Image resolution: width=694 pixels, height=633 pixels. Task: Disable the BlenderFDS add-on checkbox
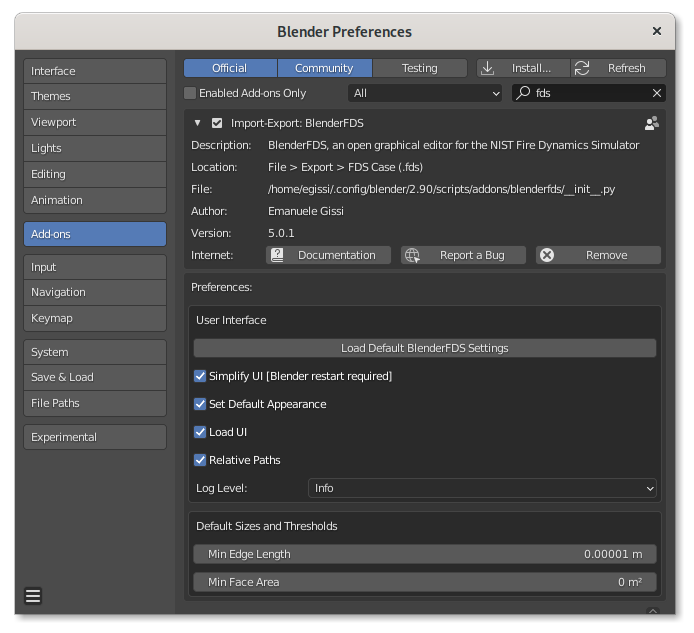(x=217, y=123)
